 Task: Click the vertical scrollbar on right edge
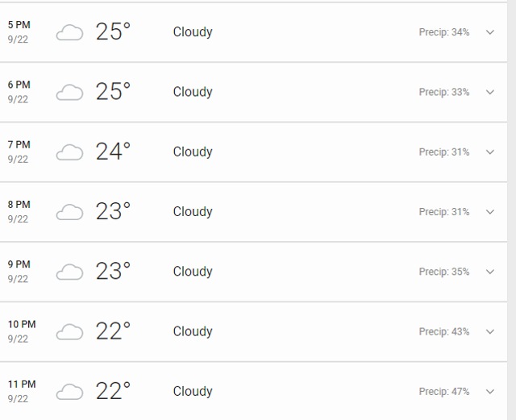pyautogui.click(x=512, y=210)
